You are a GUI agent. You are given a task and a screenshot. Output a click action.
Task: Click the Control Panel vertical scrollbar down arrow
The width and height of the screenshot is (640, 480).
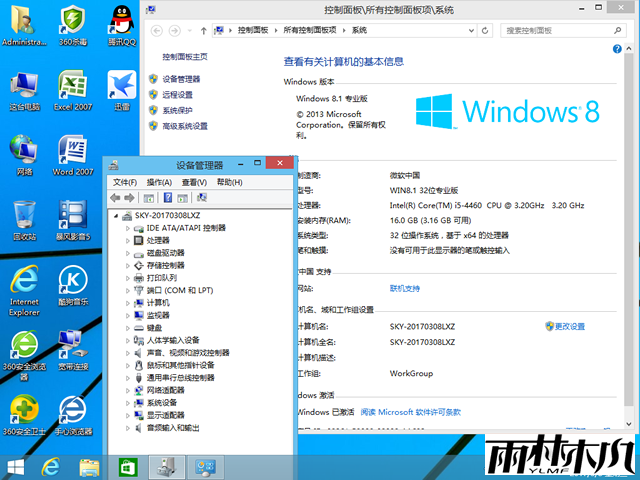tap(629, 424)
